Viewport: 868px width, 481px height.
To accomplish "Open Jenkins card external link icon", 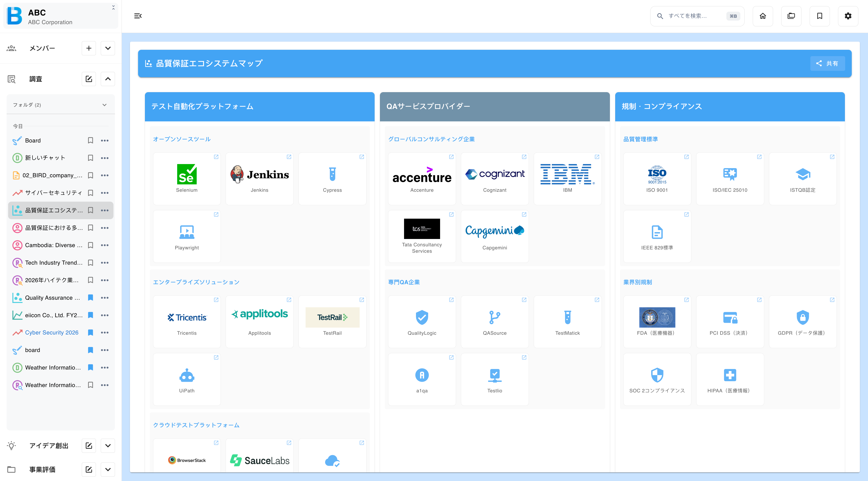I will click(x=289, y=157).
